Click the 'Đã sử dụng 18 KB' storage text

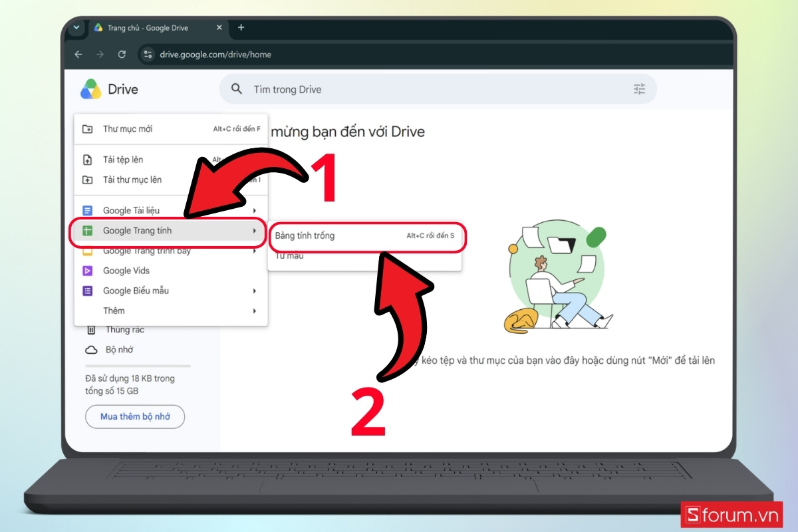130,384
